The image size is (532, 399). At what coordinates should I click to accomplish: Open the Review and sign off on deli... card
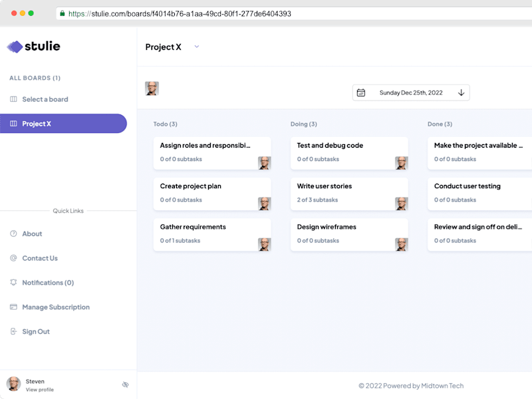pyautogui.click(x=479, y=235)
